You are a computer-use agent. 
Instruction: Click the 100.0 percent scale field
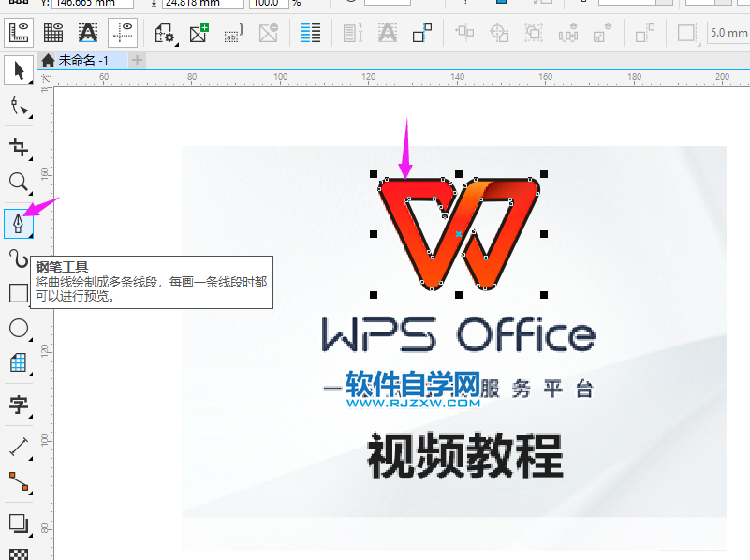(x=269, y=4)
